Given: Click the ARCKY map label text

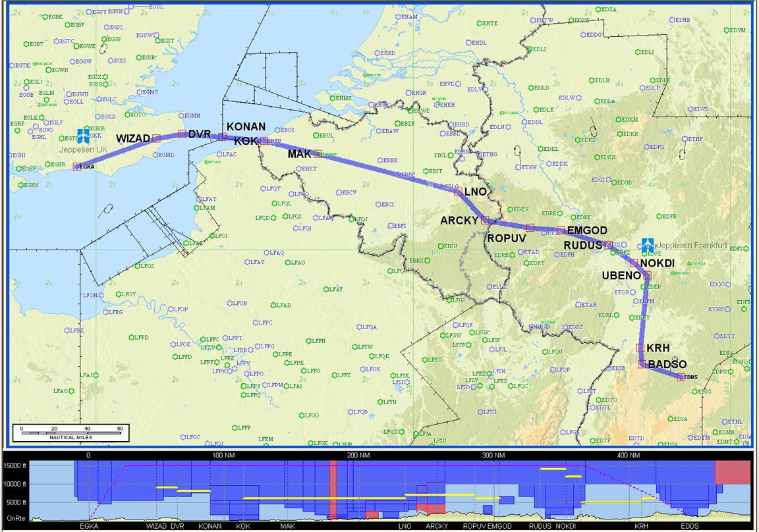Looking at the screenshot, I should (x=459, y=221).
